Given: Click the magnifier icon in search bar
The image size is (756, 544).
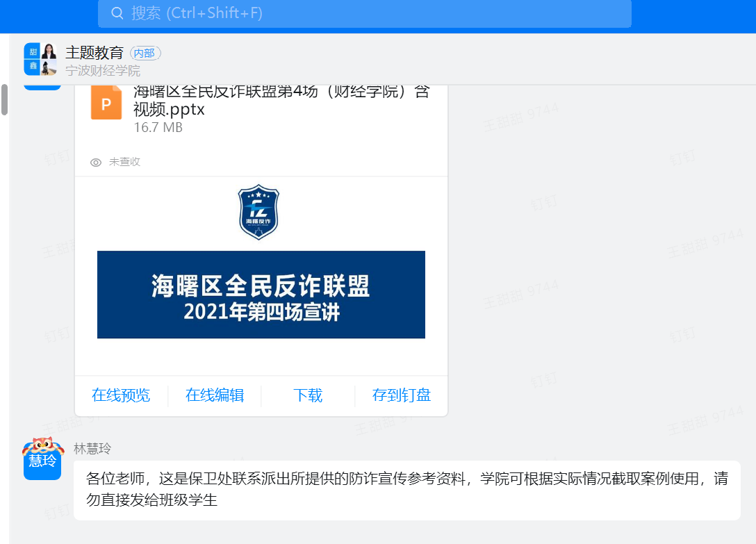Looking at the screenshot, I should tap(117, 13).
